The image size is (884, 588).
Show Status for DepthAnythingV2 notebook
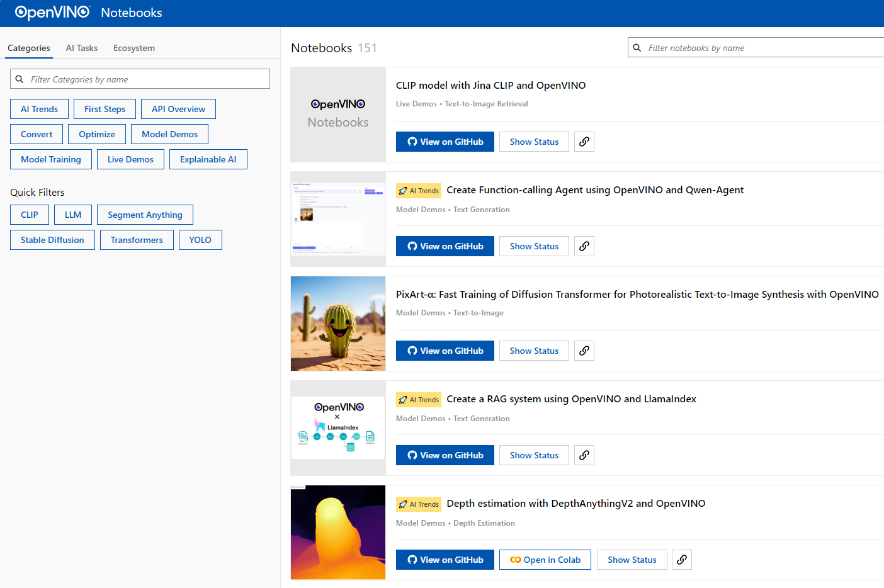point(632,560)
